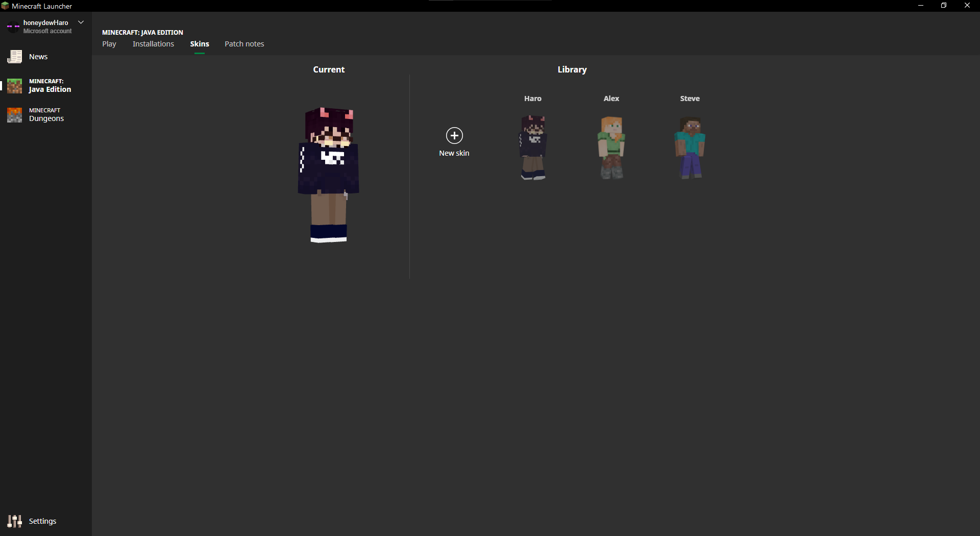
Task: Click the Minecraft Launcher title bar icon
Action: point(5,6)
